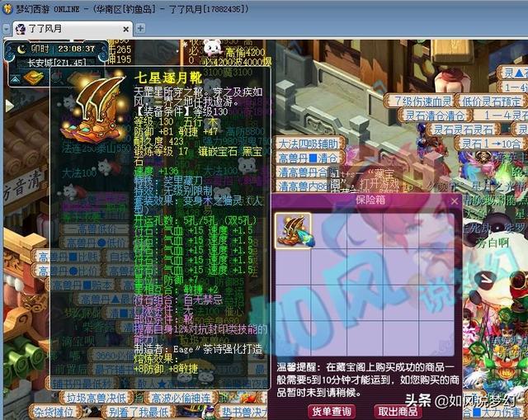Viewport: 528px width, 420px height.
Task: Click the 取出商品 button
Action: pos(398,411)
